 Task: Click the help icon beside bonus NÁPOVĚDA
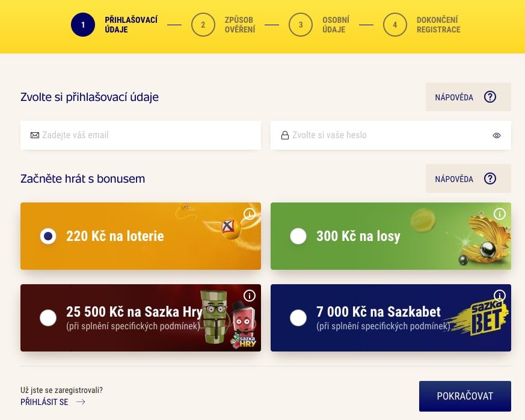(x=490, y=178)
